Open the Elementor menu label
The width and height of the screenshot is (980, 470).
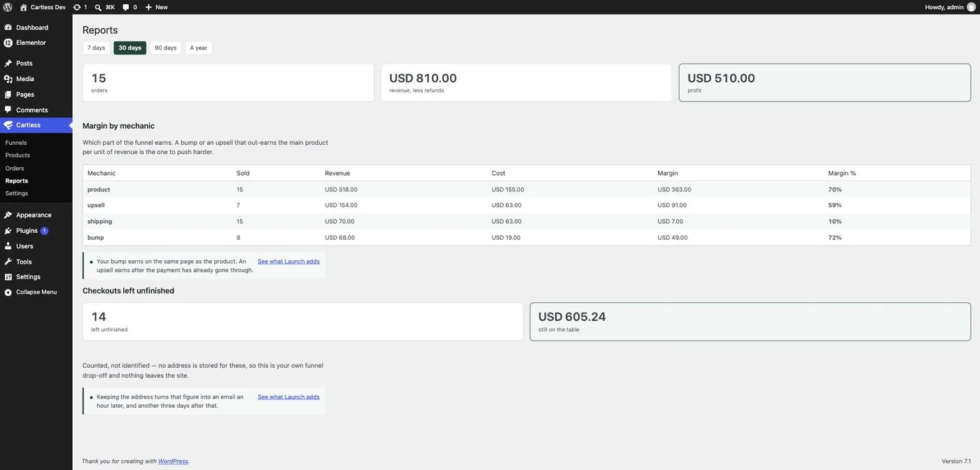click(x=31, y=43)
